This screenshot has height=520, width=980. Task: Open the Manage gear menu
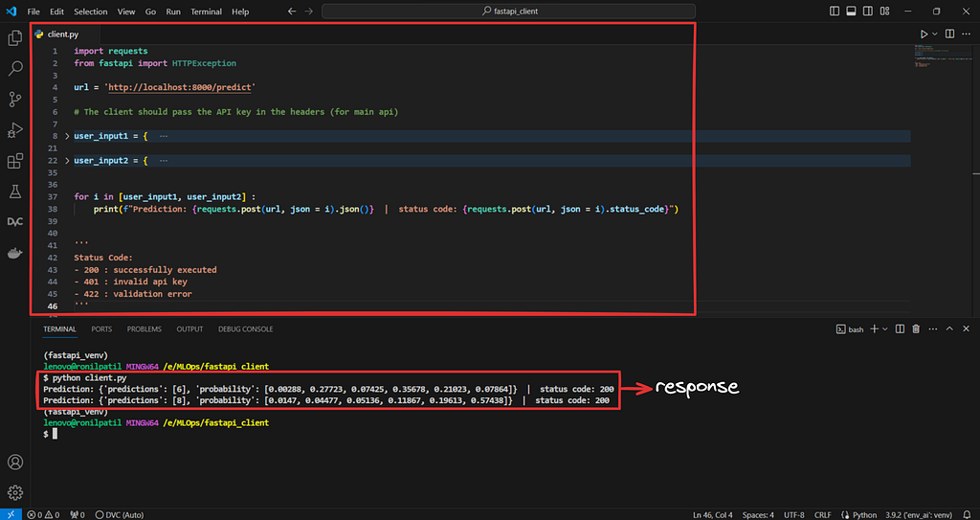[15, 492]
